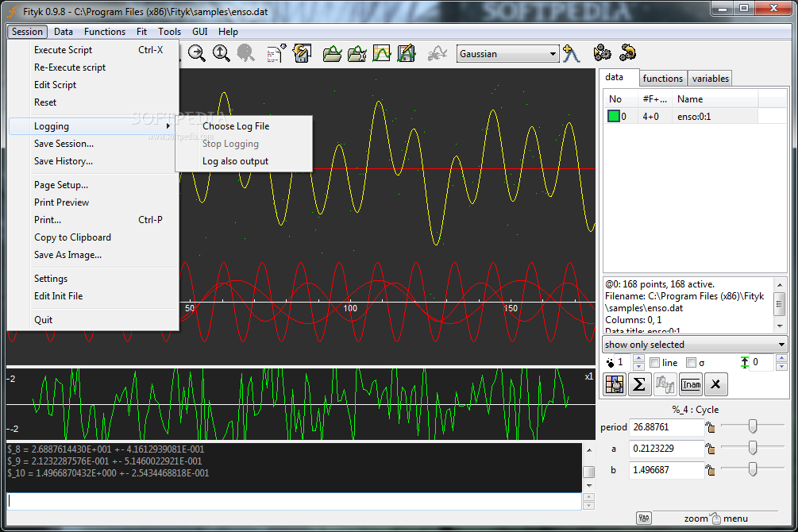This screenshot has width=798, height=532.
Task: Open the GUI menu
Action: tap(199, 32)
